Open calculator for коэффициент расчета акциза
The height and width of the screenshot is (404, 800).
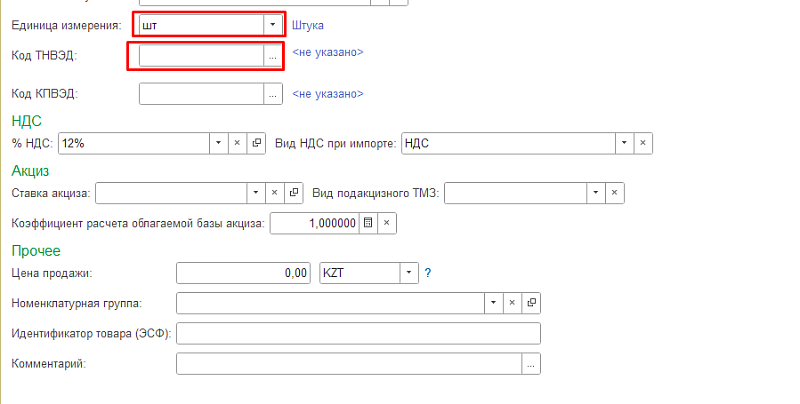pyautogui.click(x=368, y=223)
